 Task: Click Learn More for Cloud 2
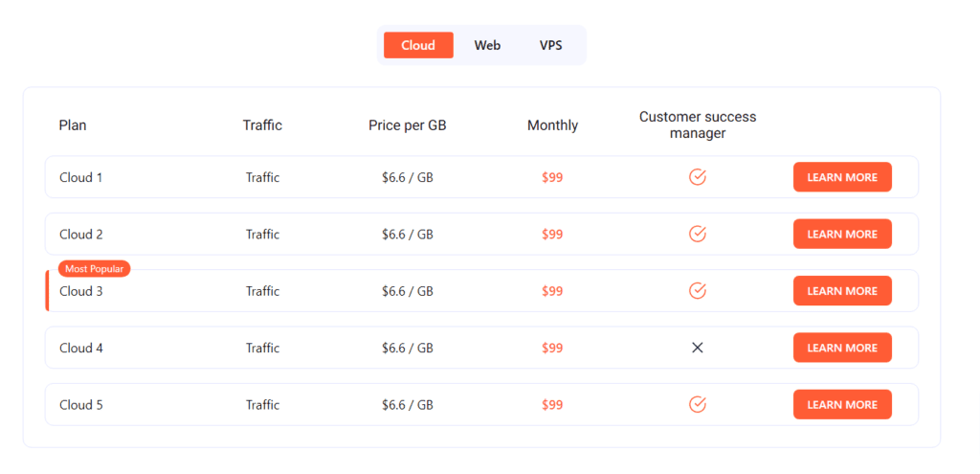coord(842,234)
